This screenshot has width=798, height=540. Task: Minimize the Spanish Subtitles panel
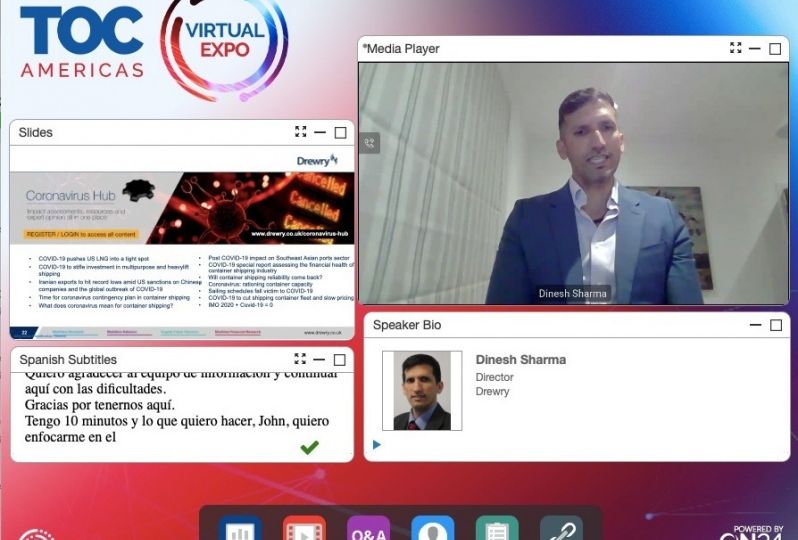[x=319, y=359]
